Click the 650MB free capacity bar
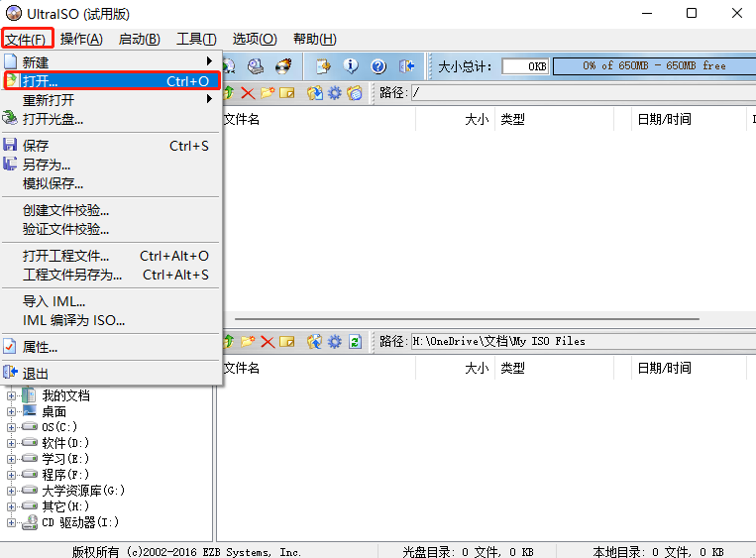This screenshot has width=756, height=558. (654, 66)
